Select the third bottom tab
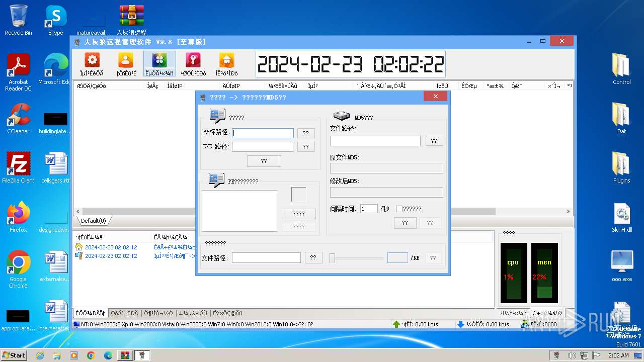 (x=158, y=313)
